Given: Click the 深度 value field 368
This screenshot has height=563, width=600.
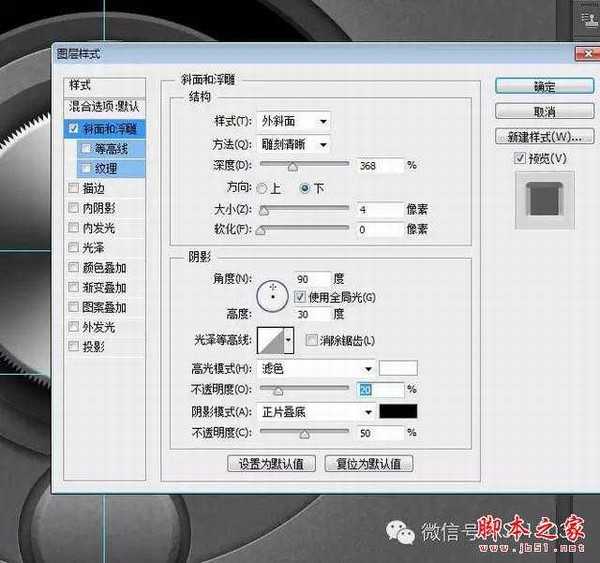Looking at the screenshot, I should point(380,166).
